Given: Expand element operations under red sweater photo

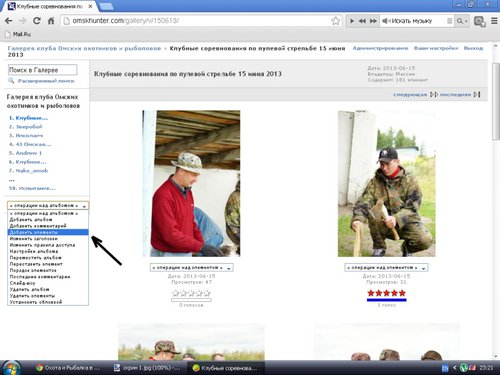Looking at the screenshot, I should click(191, 268).
